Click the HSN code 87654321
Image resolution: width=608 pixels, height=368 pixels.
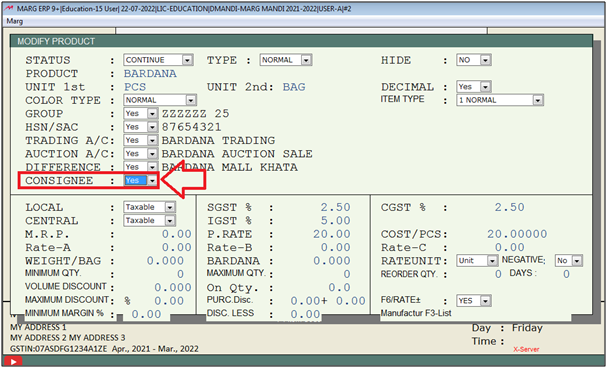point(192,127)
